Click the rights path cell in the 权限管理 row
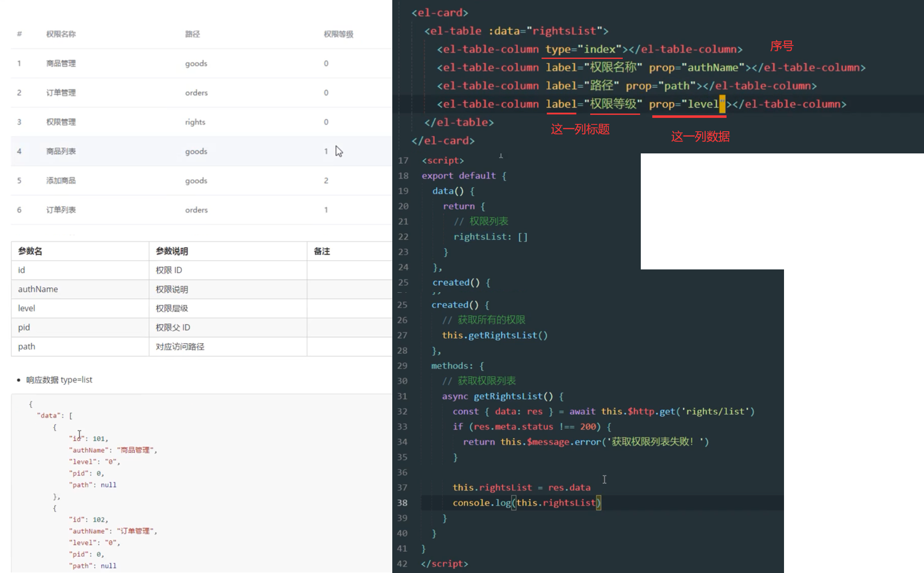 coord(195,122)
